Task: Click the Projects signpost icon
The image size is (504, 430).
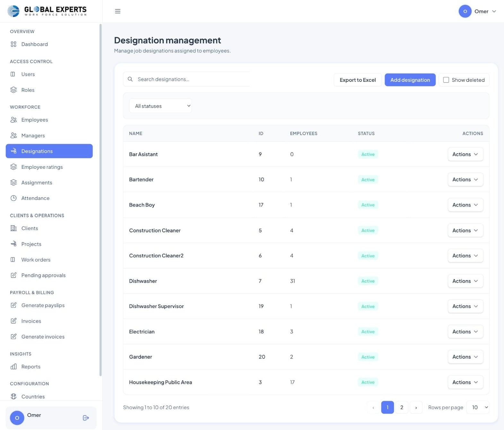Action: pos(13,244)
